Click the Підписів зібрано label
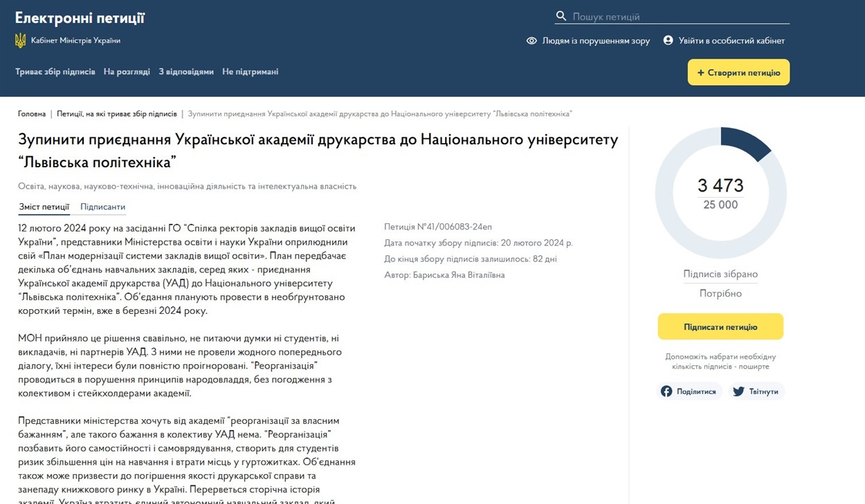865x504 pixels. pos(720,274)
